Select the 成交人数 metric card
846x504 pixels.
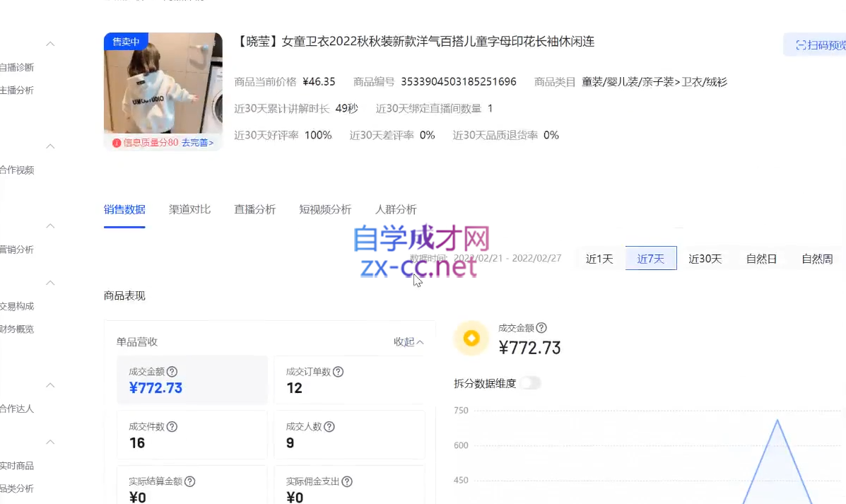click(x=349, y=435)
